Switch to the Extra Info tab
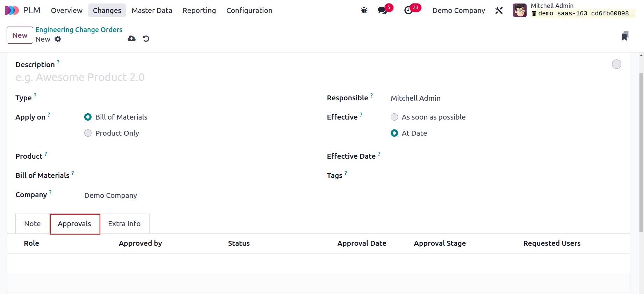This screenshot has width=644, height=294. pos(124,224)
